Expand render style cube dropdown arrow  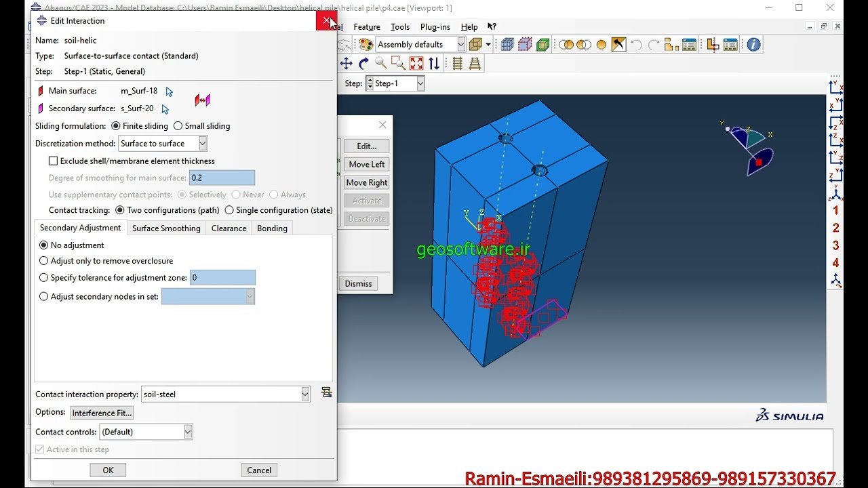pyautogui.click(x=488, y=45)
